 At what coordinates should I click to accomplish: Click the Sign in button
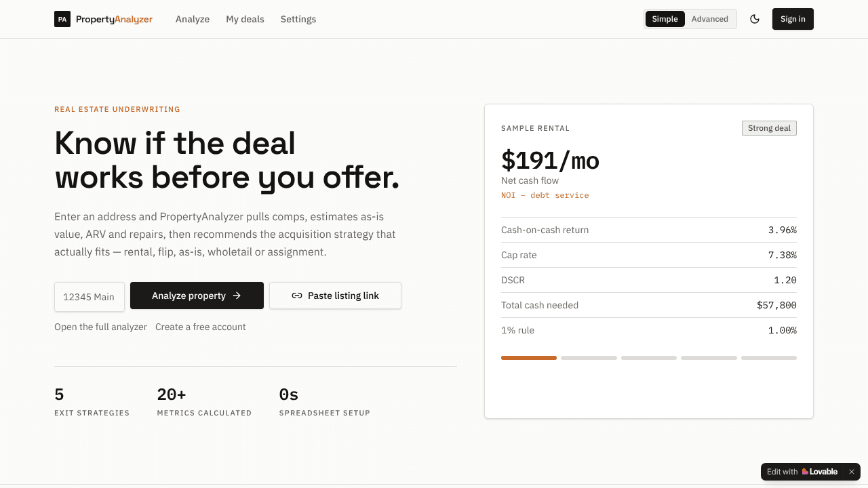pos(793,19)
